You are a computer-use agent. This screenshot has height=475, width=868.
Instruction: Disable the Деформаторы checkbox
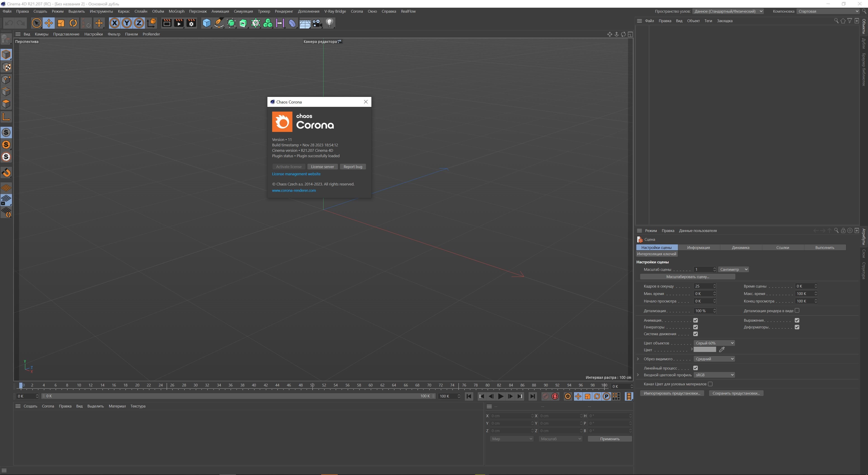tap(797, 327)
